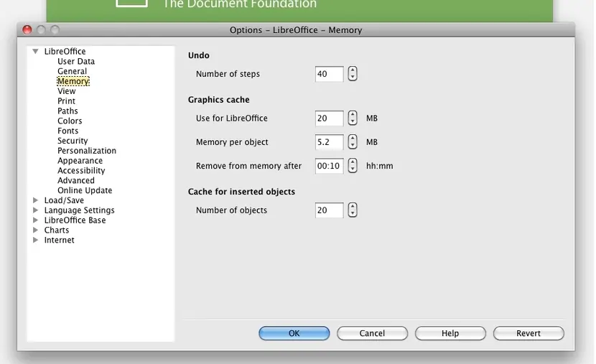
Task: Expand the Internet tree node
Action: click(x=35, y=240)
